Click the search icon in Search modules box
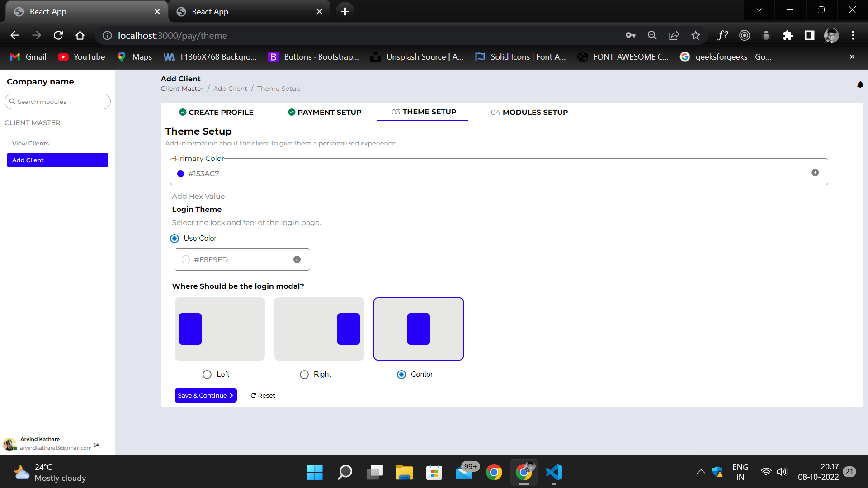Viewport: 868px width, 488px height. tap(13, 101)
